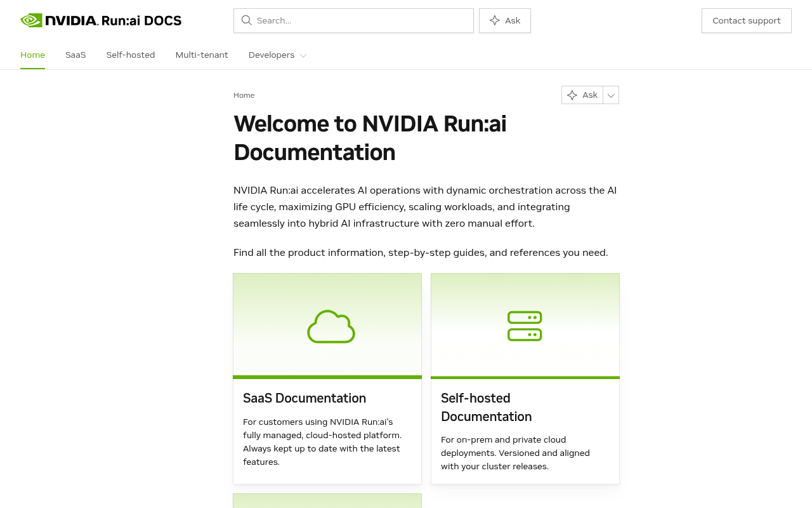
Task: Click the Ask button next to search
Action: pos(505,20)
